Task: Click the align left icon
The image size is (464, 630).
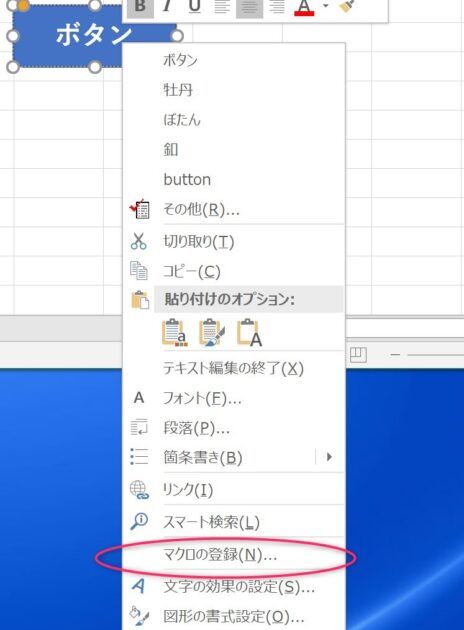Action: click(222, 7)
